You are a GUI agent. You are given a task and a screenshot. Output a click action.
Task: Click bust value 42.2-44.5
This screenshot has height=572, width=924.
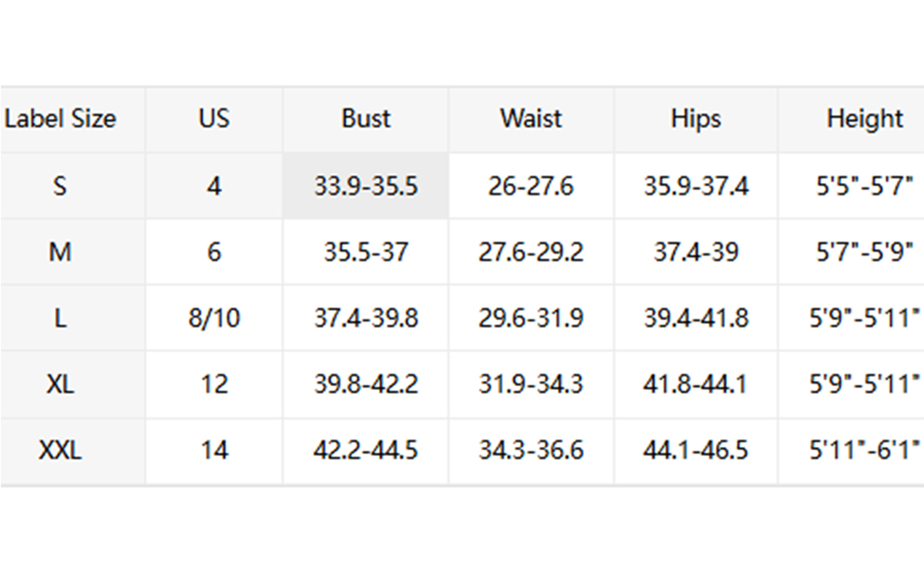click(x=366, y=451)
